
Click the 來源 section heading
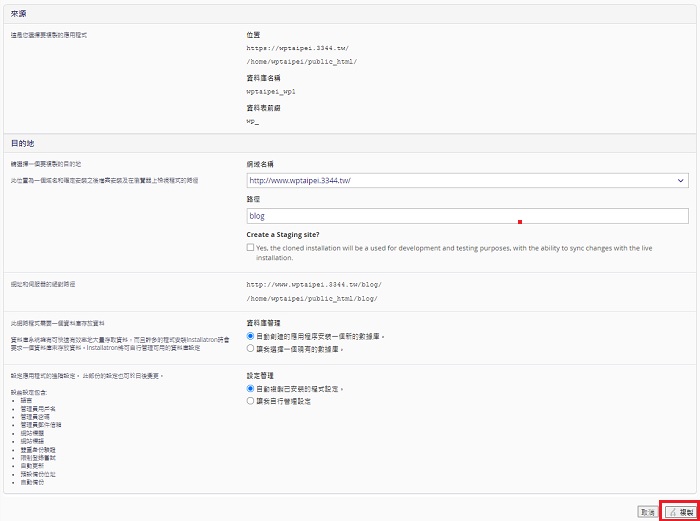(19, 14)
